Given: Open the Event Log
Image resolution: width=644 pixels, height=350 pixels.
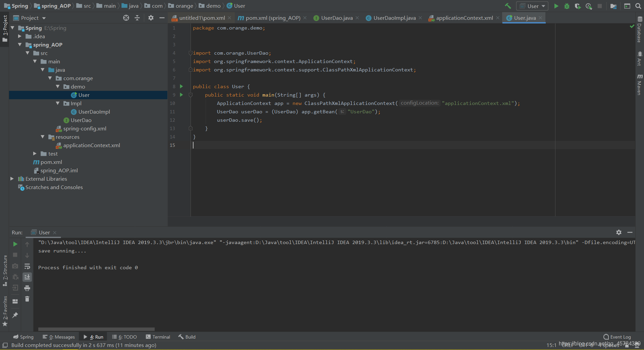Looking at the screenshot, I should tap(617, 337).
